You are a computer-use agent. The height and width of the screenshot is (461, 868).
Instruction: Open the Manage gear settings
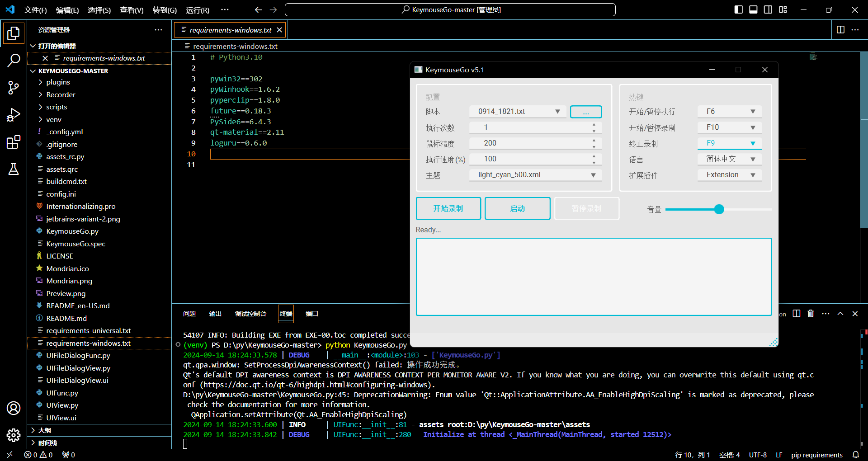coord(14,435)
